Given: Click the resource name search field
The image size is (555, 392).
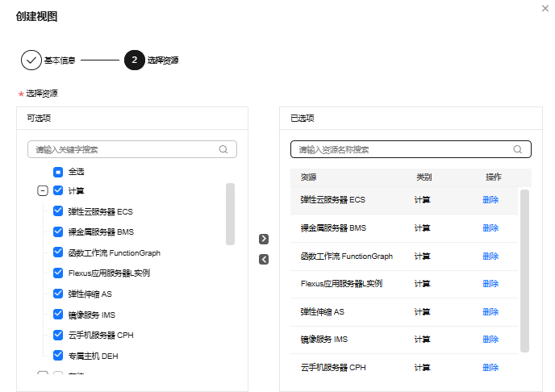Looking at the screenshot, I should coord(403,149).
